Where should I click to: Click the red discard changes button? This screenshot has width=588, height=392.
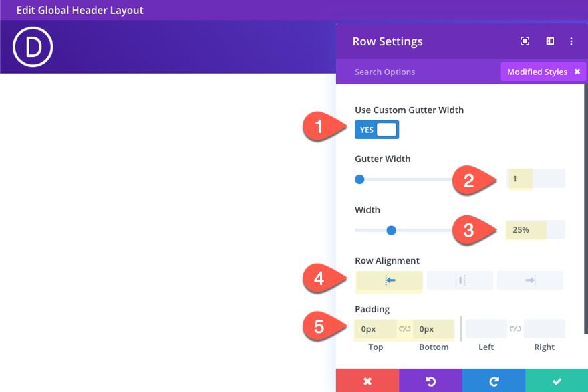tap(367, 381)
